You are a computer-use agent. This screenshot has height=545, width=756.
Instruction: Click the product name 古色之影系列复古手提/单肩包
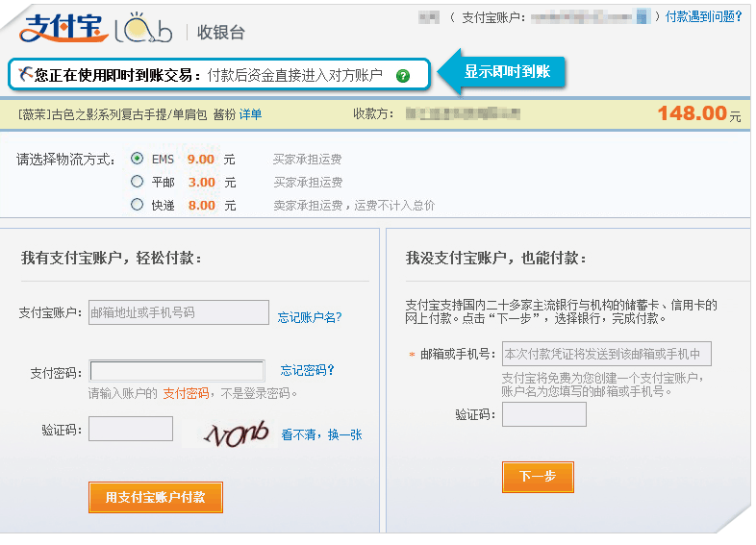click(x=129, y=114)
